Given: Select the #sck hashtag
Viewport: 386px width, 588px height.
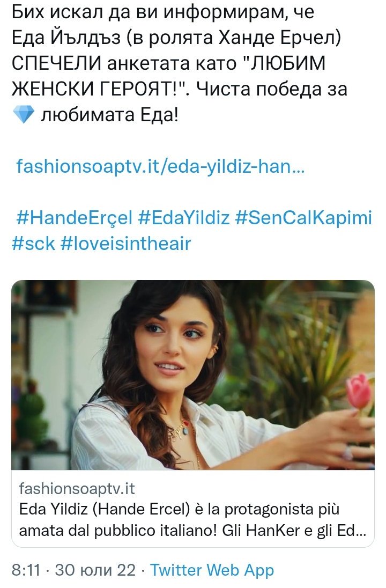Looking at the screenshot, I should pyautogui.click(x=33, y=244).
